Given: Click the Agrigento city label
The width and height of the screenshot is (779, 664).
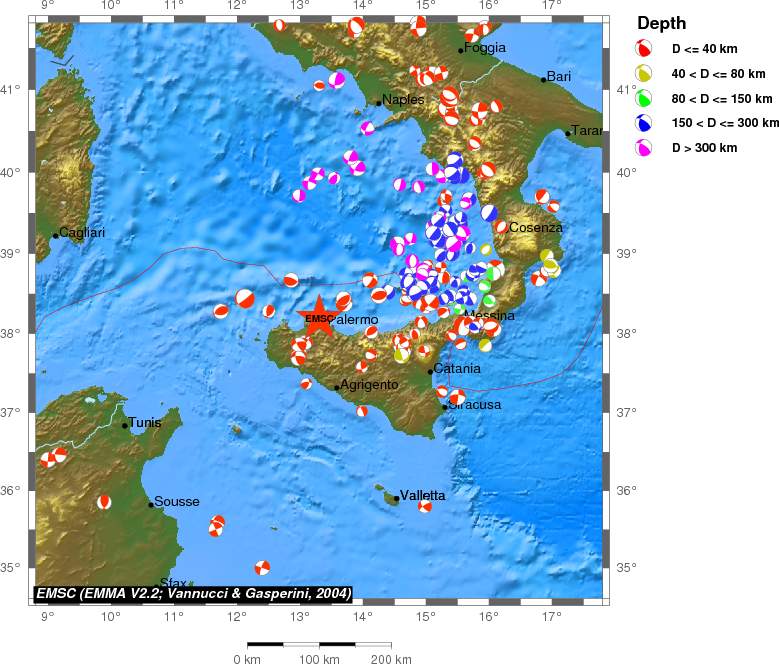Looking at the screenshot, I should point(370,384).
